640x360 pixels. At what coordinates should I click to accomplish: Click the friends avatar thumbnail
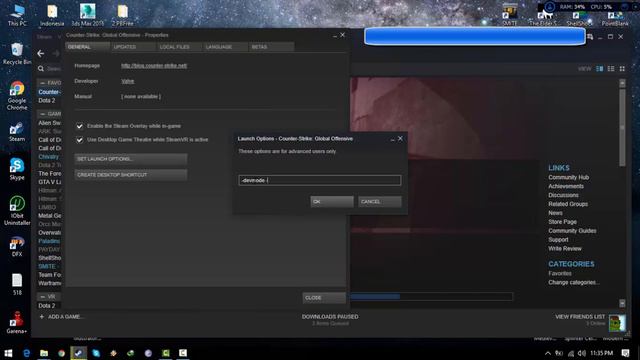coord(617,323)
